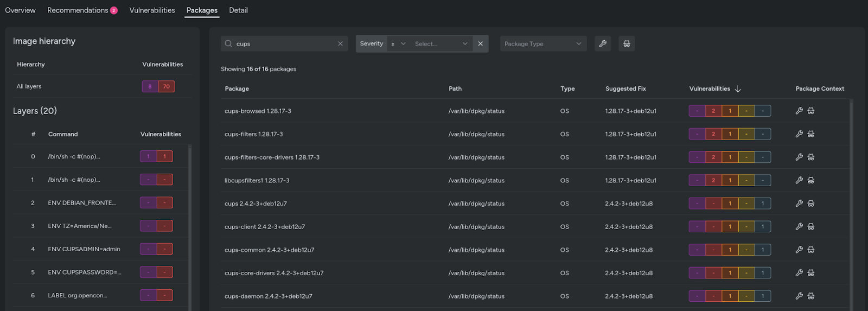This screenshot has width=868, height=311.
Task: Click context icon in cups-filters 1.28.17-3 row
Action: pos(811,134)
